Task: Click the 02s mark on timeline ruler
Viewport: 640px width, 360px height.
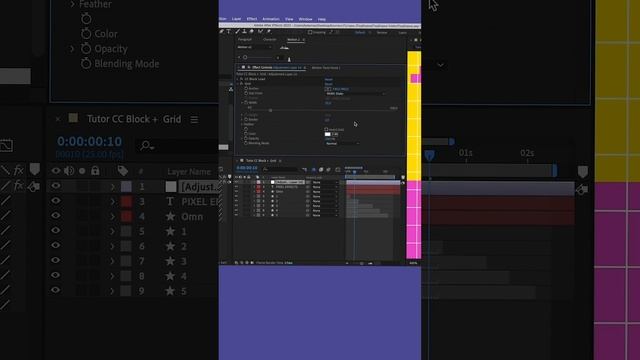Action: coord(527,153)
